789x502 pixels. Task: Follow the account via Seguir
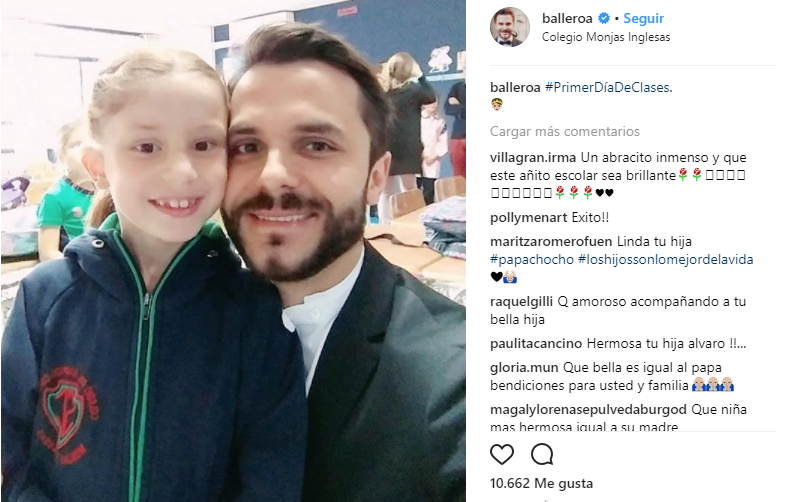pyautogui.click(x=643, y=19)
